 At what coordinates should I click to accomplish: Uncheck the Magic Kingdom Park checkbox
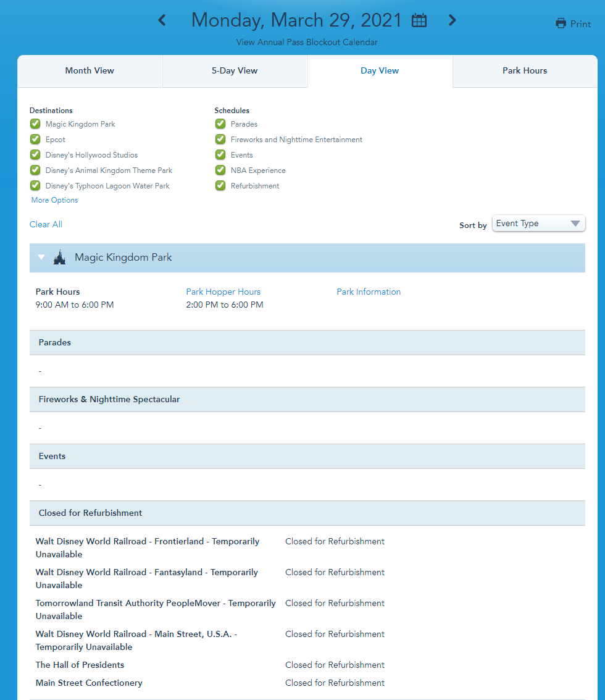[x=35, y=124]
